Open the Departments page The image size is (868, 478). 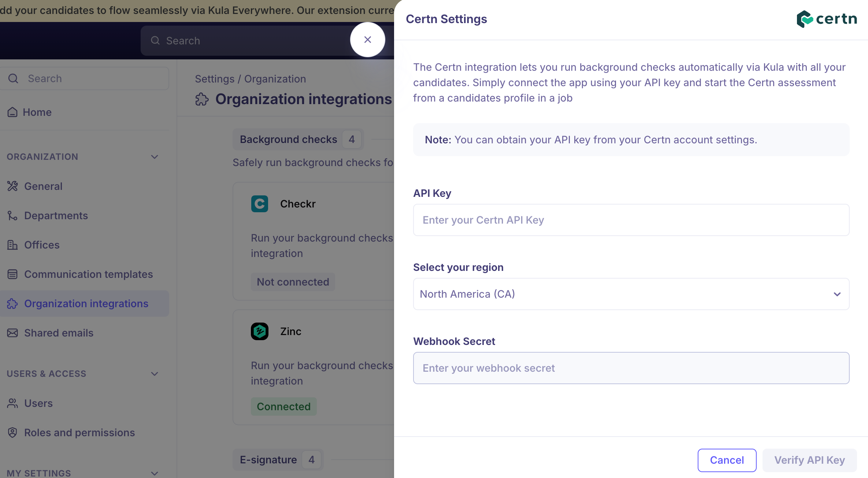click(x=85, y=216)
